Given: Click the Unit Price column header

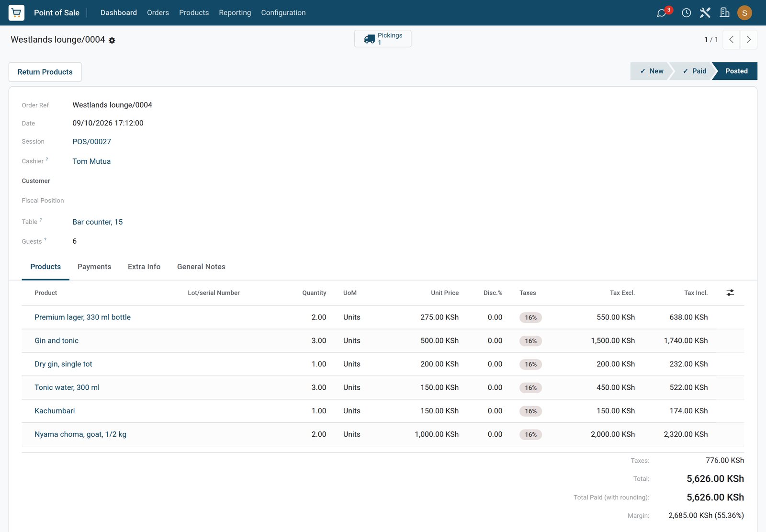Looking at the screenshot, I should (445, 293).
